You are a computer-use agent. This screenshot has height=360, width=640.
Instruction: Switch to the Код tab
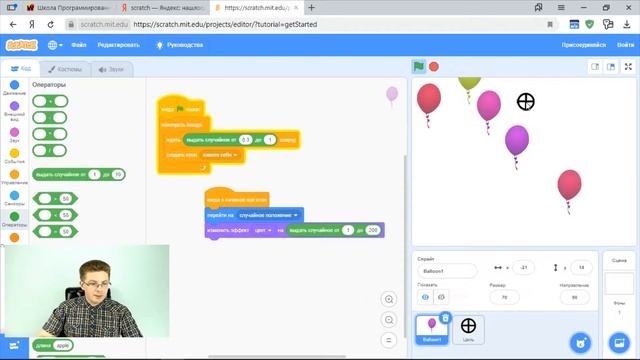pyautogui.click(x=20, y=69)
